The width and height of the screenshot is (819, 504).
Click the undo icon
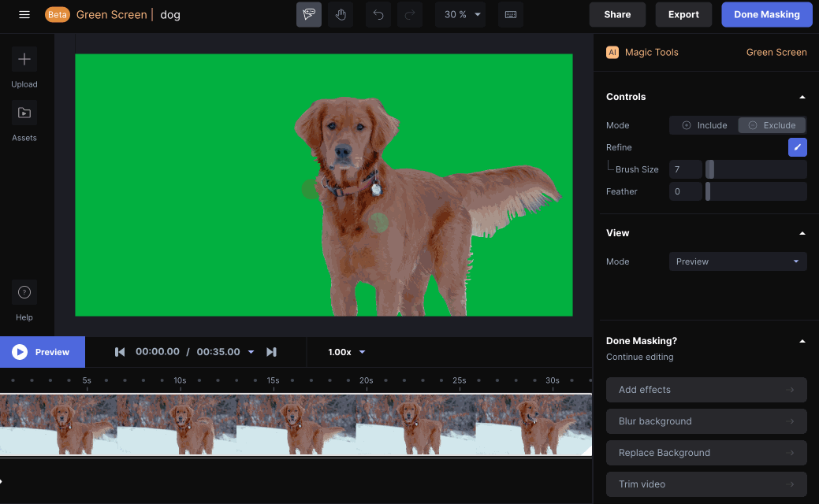tap(378, 14)
